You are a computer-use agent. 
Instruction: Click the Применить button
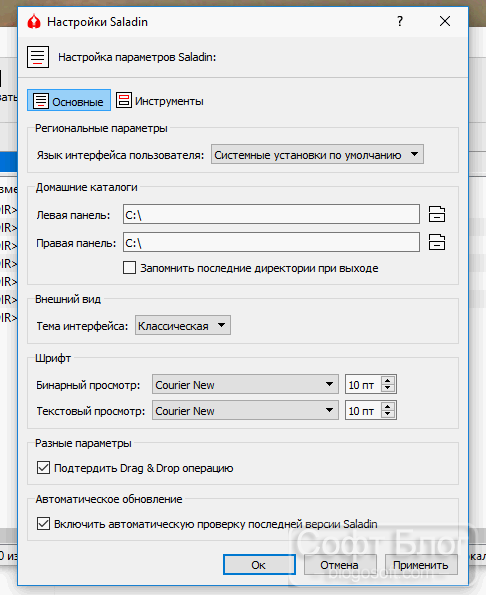click(x=421, y=565)
